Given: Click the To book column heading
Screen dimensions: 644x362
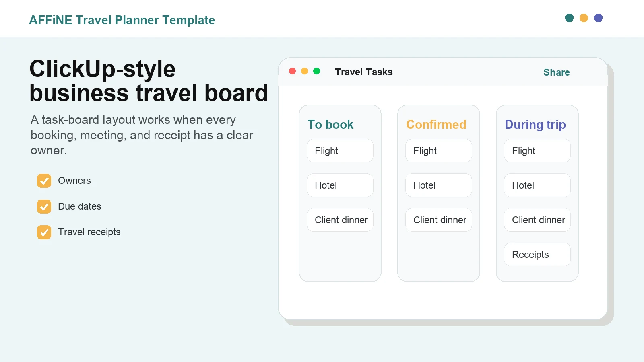Looking at the screenshot, I should pyautogui.click(x=330, y=125).
